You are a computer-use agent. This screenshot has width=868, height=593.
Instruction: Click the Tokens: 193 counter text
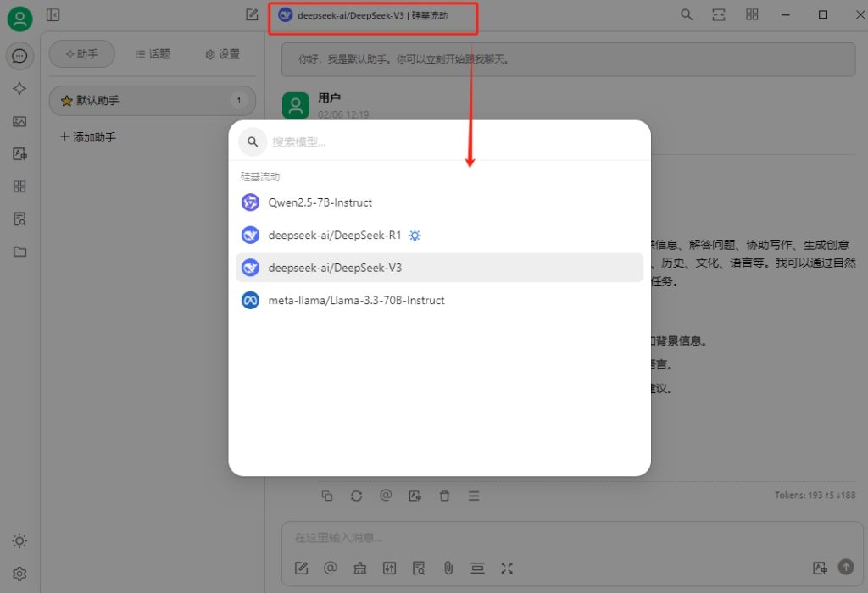click(x=815, y=495)
